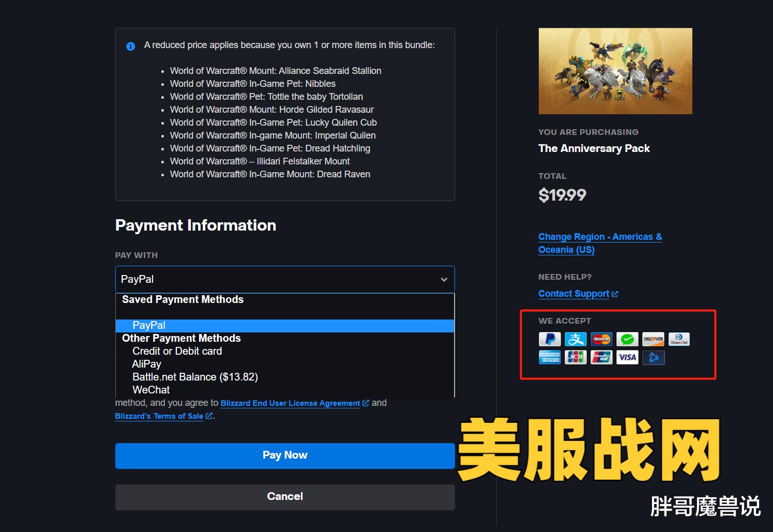773x532 pixels.
Task: Click external-link icon after Terms of Sale
Action: (x=209, y=416)
